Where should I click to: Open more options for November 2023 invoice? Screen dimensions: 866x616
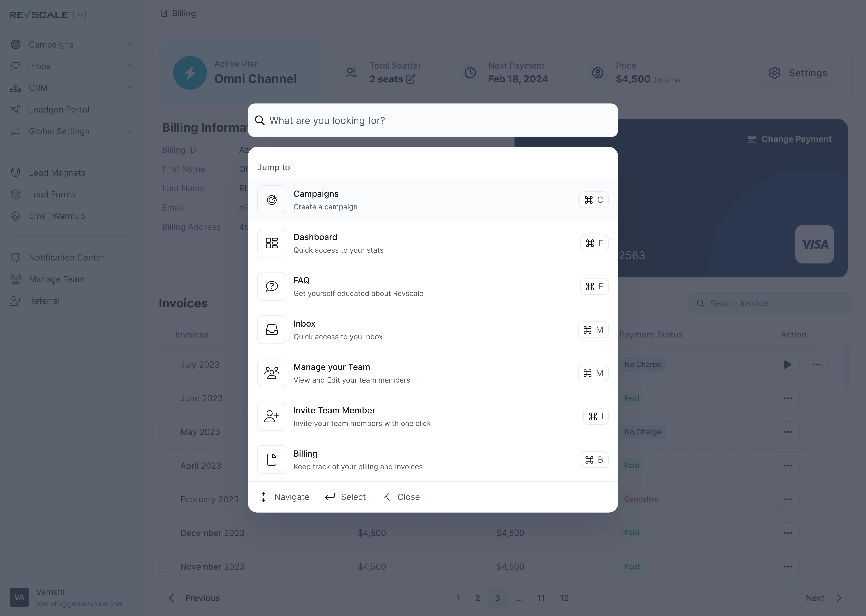pos(788,567)
